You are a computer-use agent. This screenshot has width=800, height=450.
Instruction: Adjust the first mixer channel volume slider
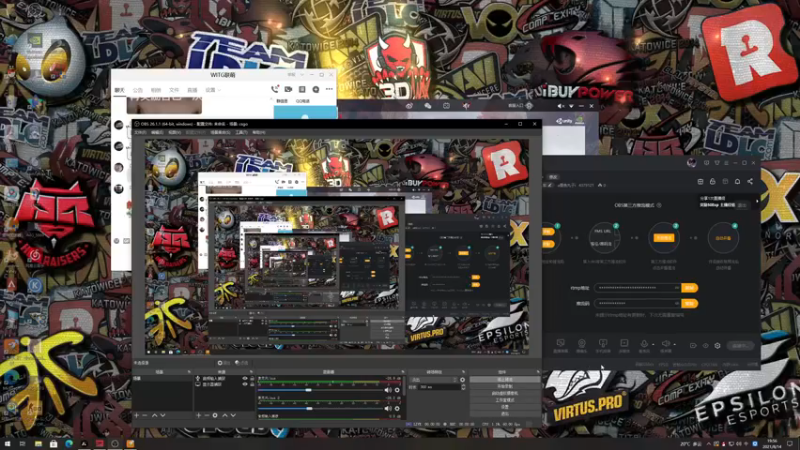320,390
